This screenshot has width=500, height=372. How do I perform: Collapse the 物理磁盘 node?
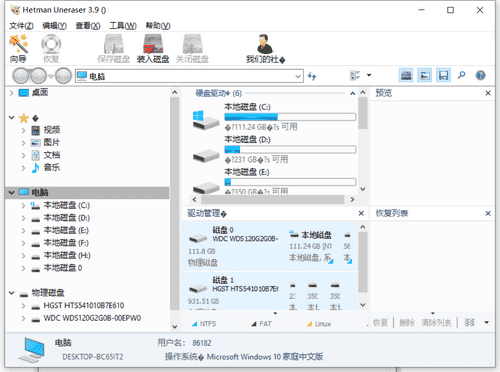[12, 293]
